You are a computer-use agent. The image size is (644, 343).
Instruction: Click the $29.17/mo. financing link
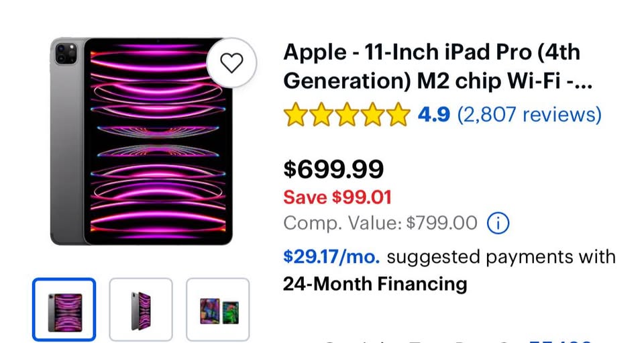(331, 256)
